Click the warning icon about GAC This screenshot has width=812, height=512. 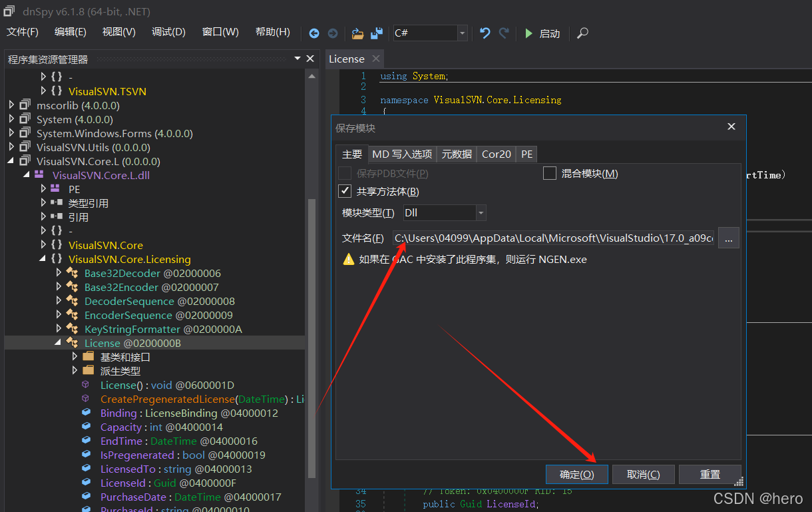(349, 259)
